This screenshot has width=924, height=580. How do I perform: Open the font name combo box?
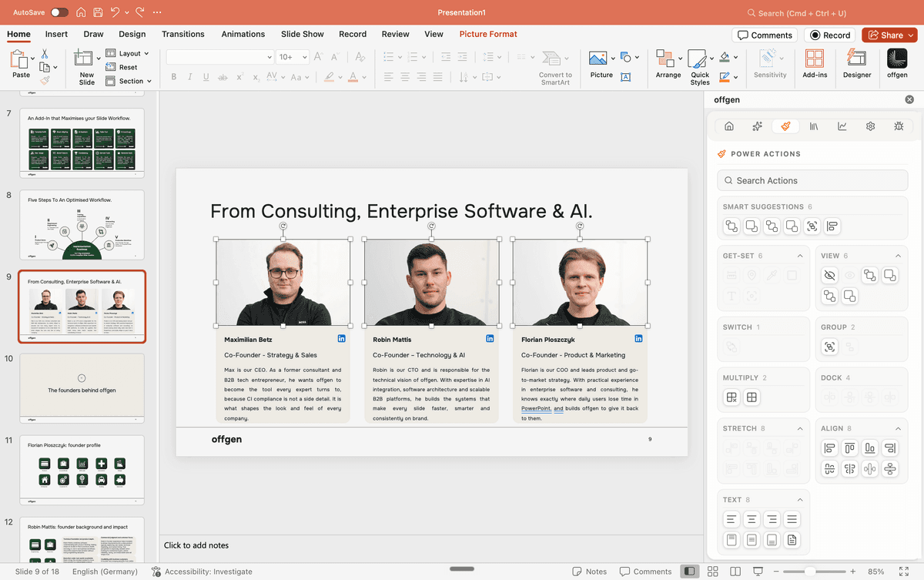point(220,57)
